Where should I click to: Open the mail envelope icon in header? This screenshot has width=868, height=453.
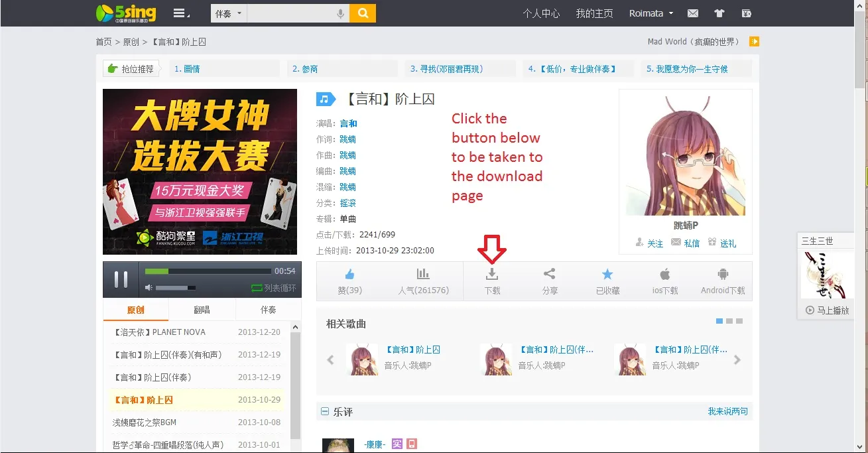tap(693, 13)
